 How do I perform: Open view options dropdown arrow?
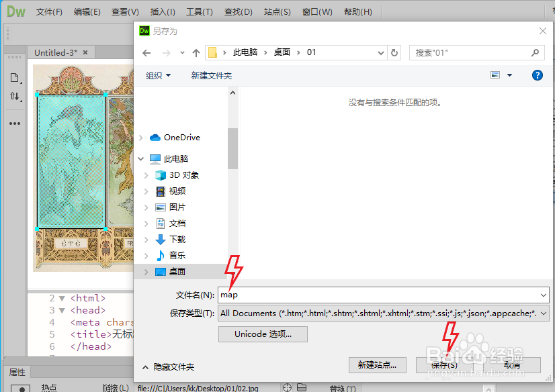coord(510,75)
